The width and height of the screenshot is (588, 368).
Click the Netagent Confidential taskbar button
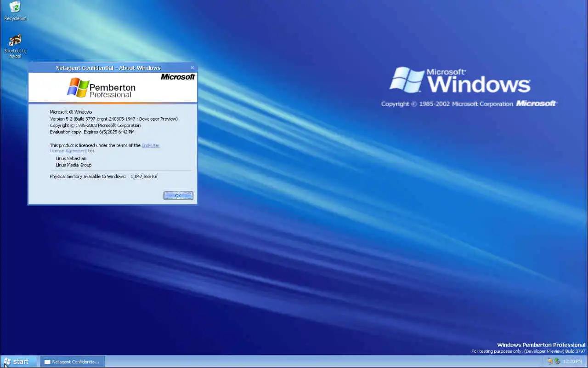click(73, 362)
